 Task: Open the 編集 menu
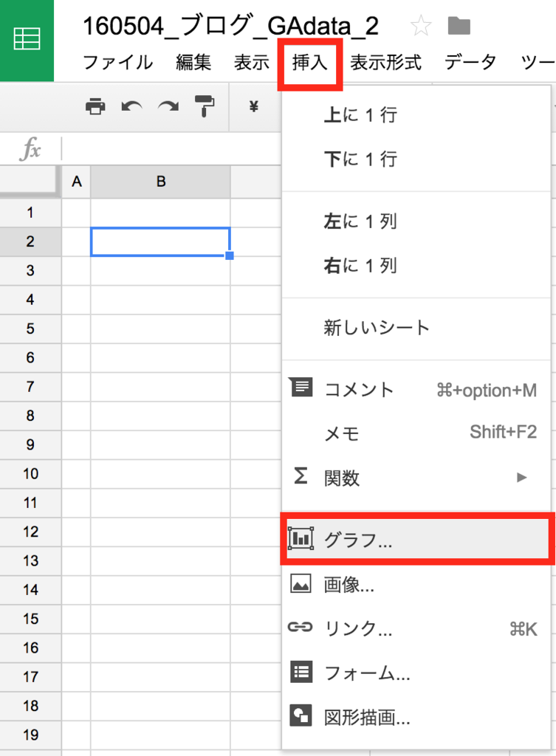(x=193, y=62)
